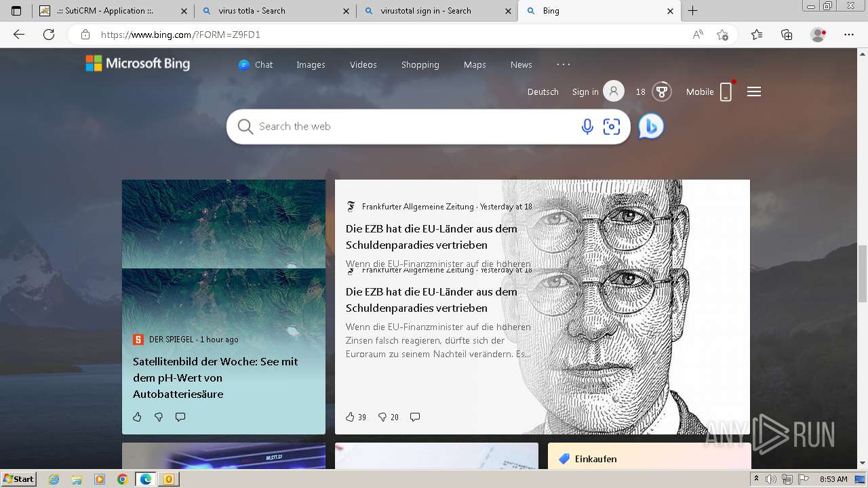Open the browser profile avatar icon
Screen dimensions: 868x488
tap(818, 35)
